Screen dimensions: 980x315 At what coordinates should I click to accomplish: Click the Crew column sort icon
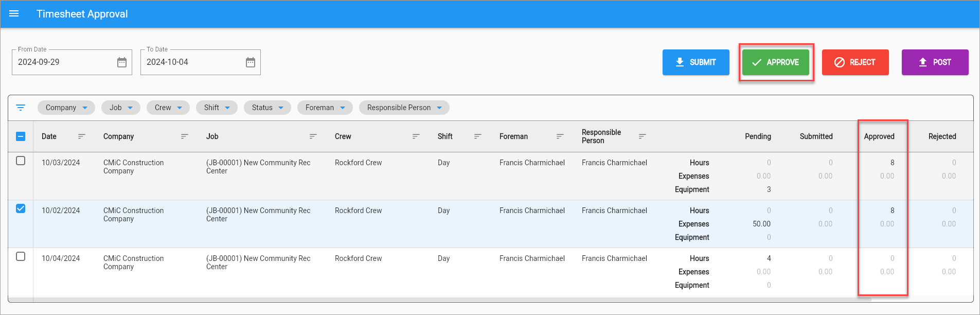coord(416,136)
